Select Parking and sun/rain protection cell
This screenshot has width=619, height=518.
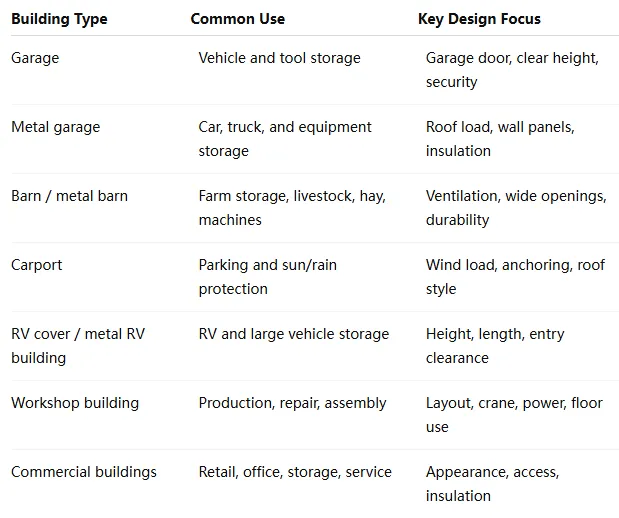click(x=268, y=277)
